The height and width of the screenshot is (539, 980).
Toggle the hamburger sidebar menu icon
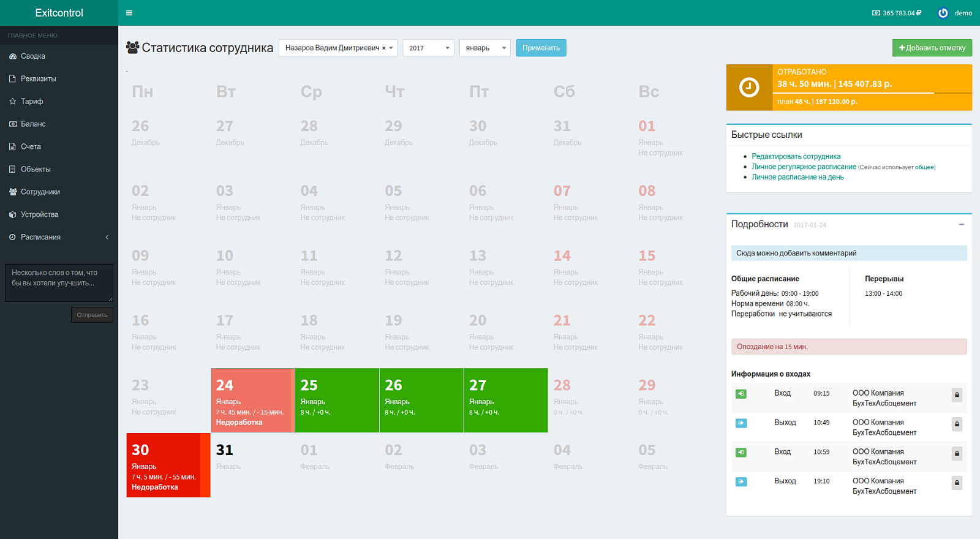click(129, 13)
